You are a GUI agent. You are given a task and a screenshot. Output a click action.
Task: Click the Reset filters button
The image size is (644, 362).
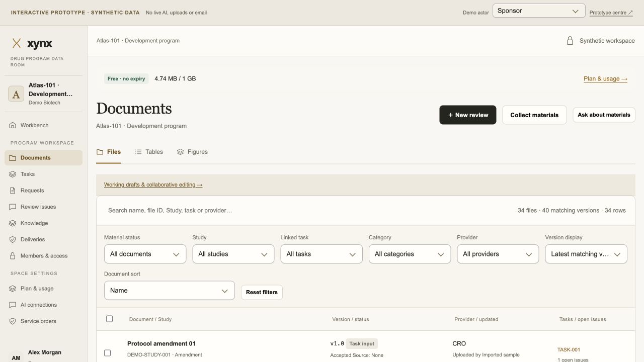click(262, 292)
